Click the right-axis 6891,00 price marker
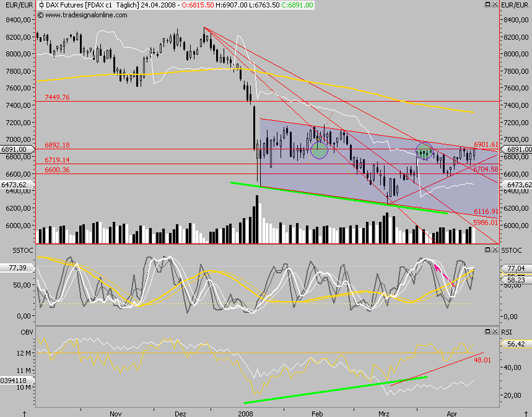Viewport: 532px width, 417px height. pos(516,149)
